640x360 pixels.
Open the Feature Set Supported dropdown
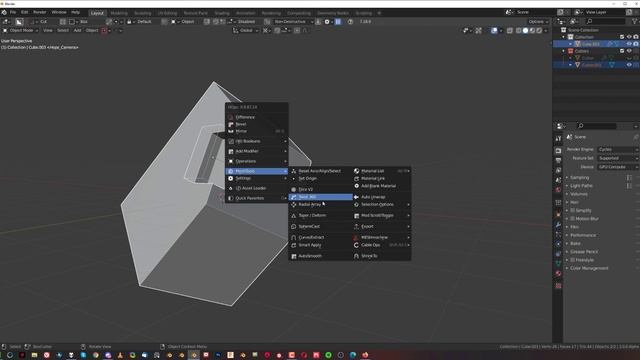click(x=618, y=158)
